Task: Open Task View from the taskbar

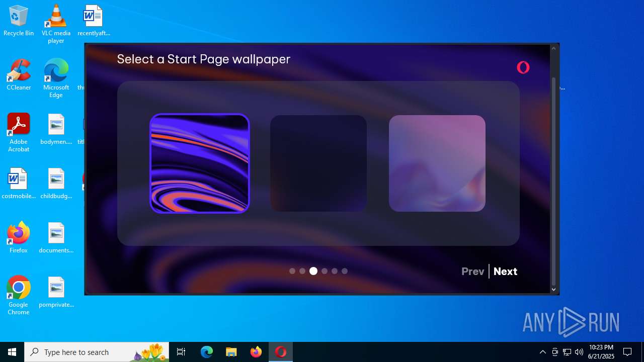Action: pos(181,352)
